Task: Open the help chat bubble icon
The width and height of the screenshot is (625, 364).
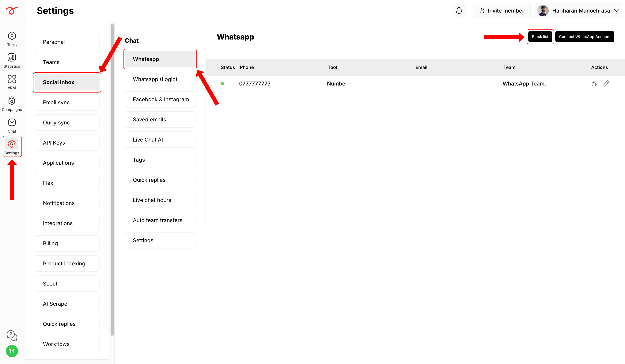Action: pos(12,336)
